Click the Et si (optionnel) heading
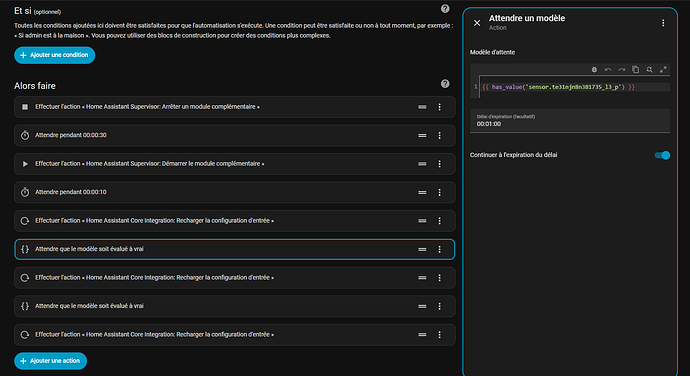Screen dimensions: 690x376 37,11
